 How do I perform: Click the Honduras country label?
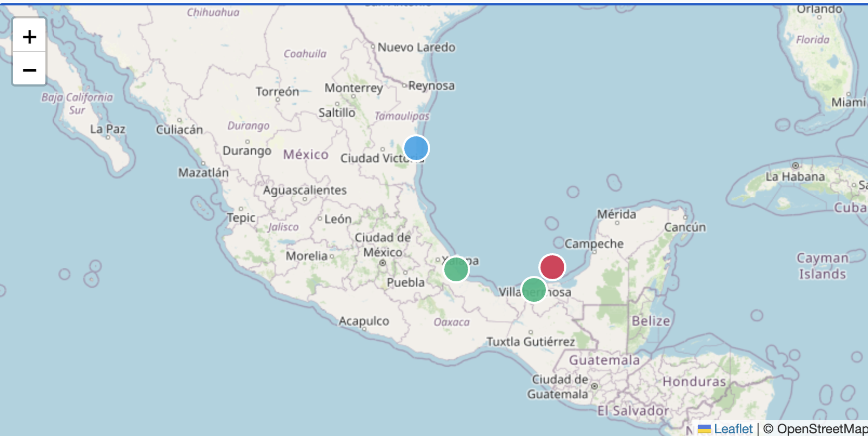tap(695, 382)
